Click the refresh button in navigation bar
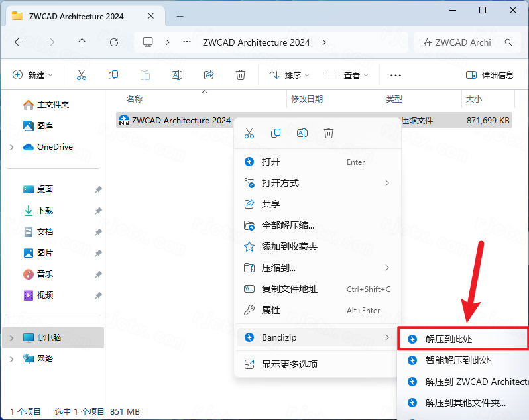529x420 pixels. [x=114, y=42]
